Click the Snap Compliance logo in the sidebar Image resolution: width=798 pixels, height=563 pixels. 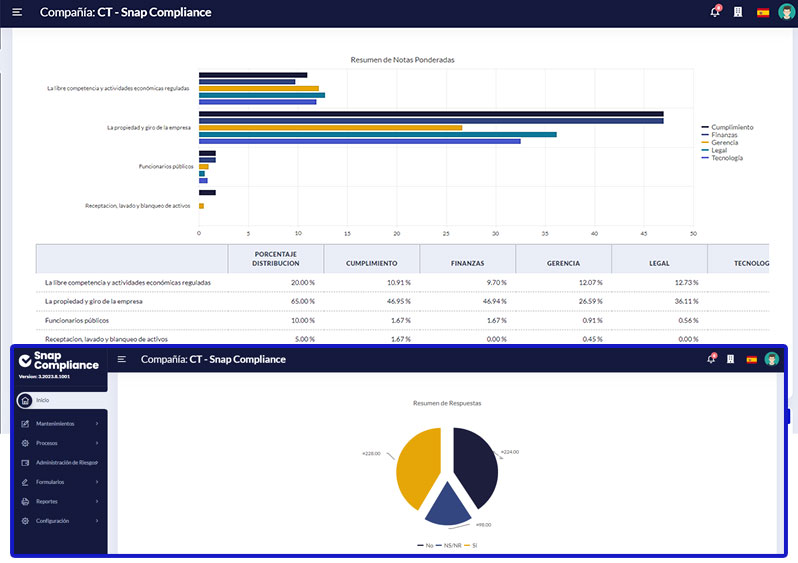(59, 360)
